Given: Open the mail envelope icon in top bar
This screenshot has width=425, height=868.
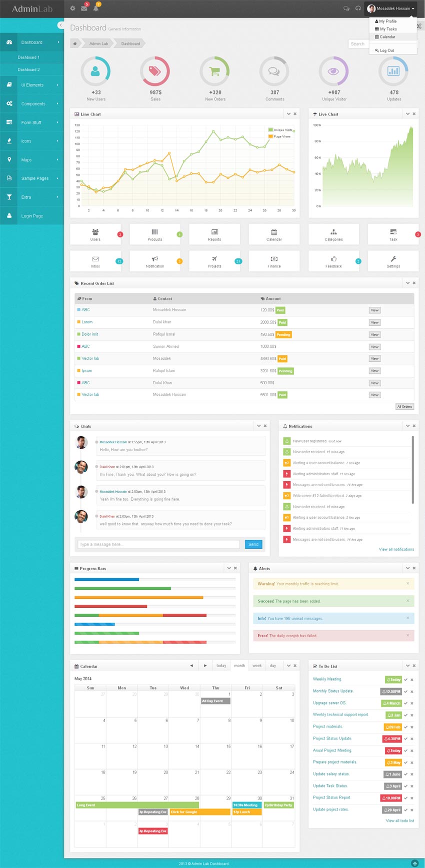Looking at the screenshot, I should point(84,8).
